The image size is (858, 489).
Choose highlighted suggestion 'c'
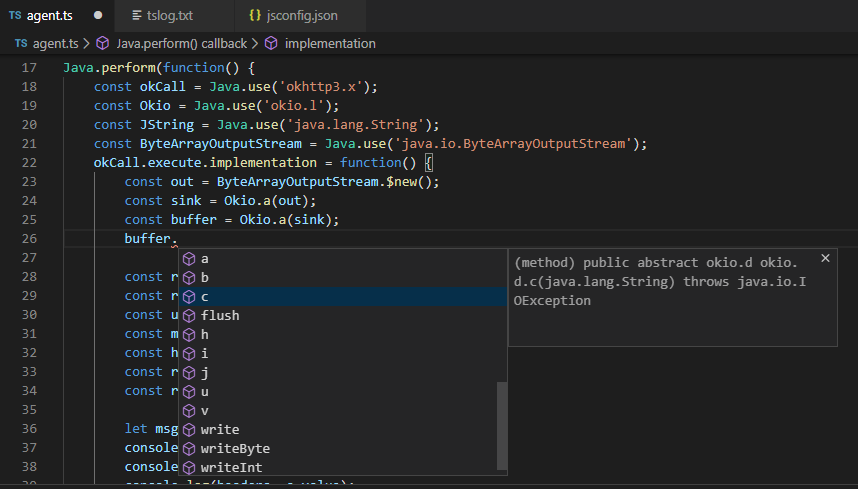(343, 296)
